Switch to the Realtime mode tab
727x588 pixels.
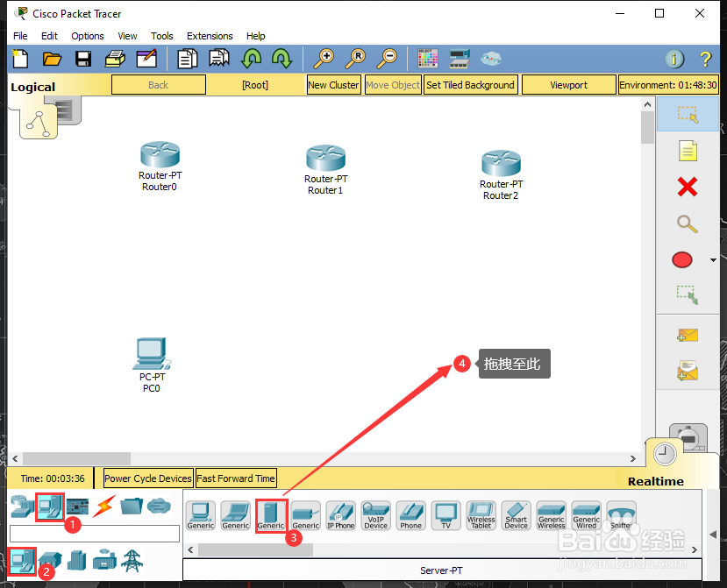point(656,481)
